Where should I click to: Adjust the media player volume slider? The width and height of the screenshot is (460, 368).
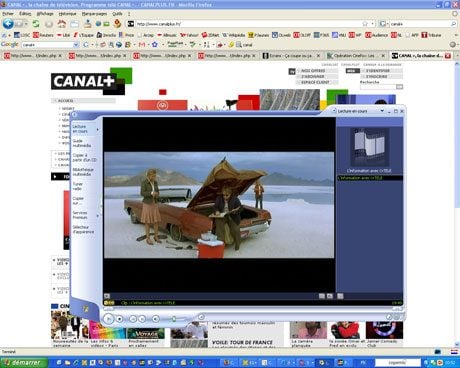click(x=174, y=319)
